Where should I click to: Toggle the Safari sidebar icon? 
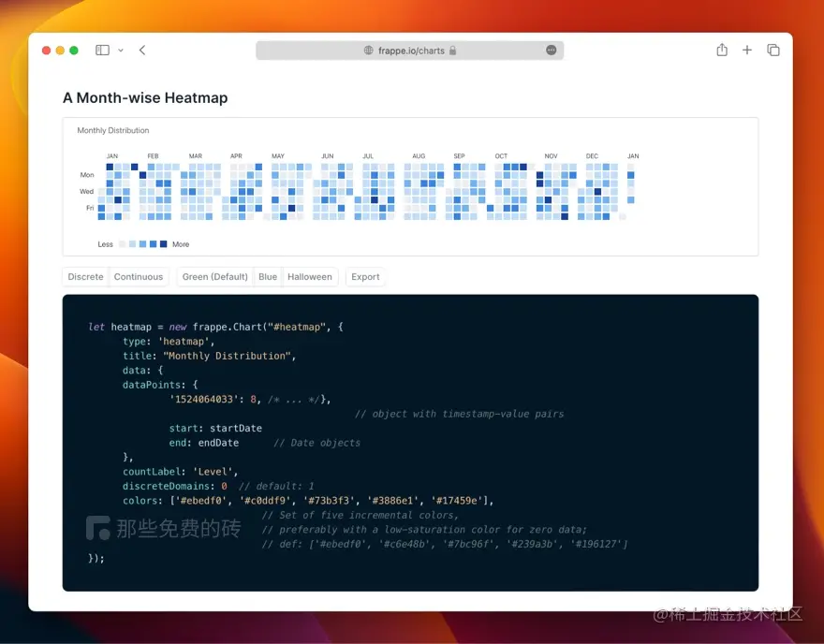pyautogui.click(x=102, y=50)
